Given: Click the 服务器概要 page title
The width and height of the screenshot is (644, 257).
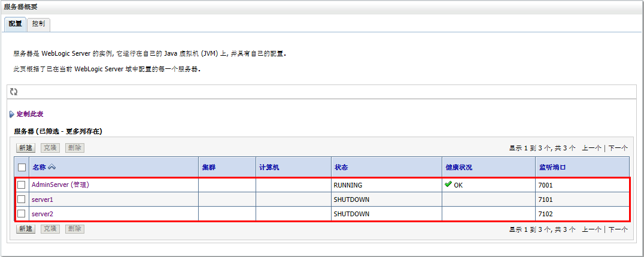Looking at the screenshot, I should (20, 7).
